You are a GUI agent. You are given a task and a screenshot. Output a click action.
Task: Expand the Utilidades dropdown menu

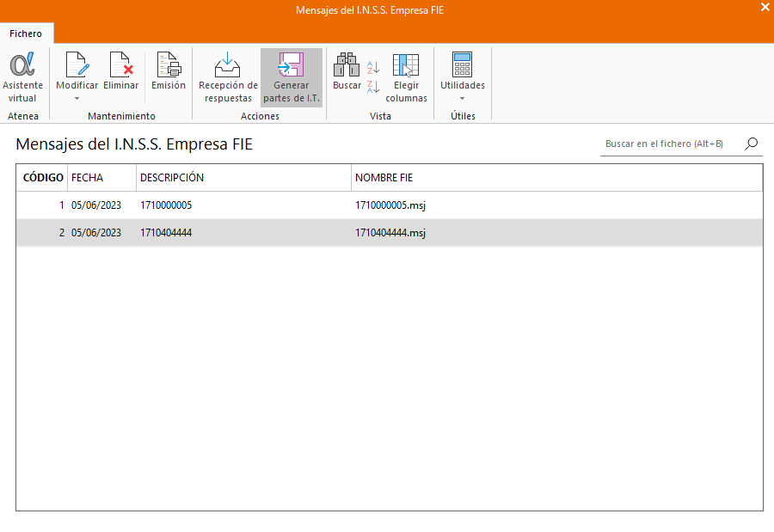click(463, 98)
